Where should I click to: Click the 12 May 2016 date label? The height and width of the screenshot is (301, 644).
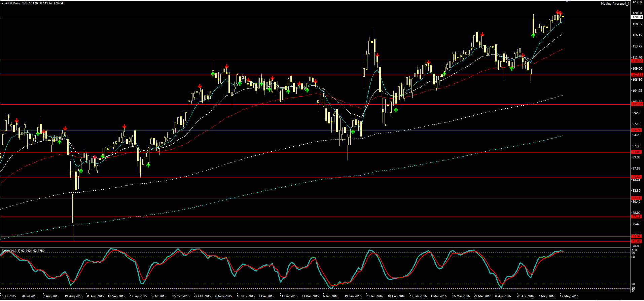point(569,296)
